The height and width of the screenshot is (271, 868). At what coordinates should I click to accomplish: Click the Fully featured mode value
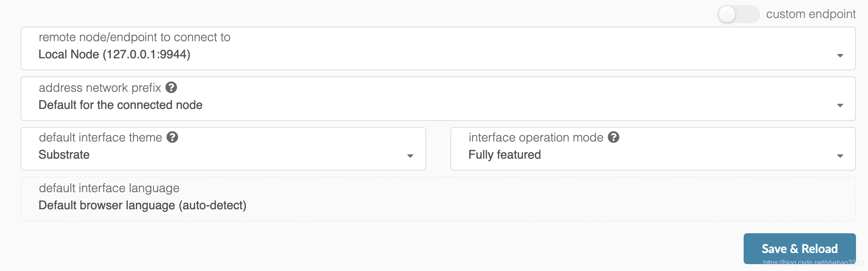click(x=505, y=155)
